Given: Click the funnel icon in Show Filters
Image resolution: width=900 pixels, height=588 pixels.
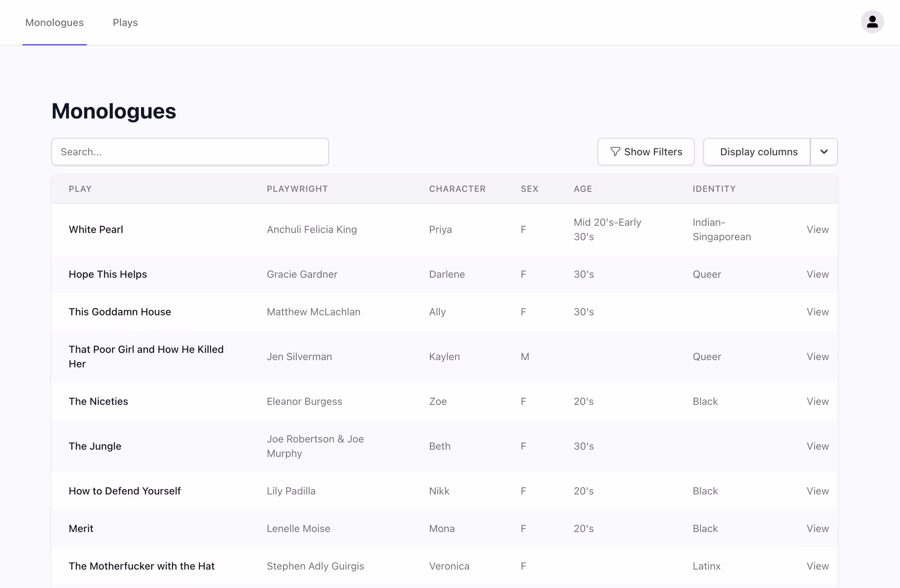Looking at the screenshot, I should [615, 152].
